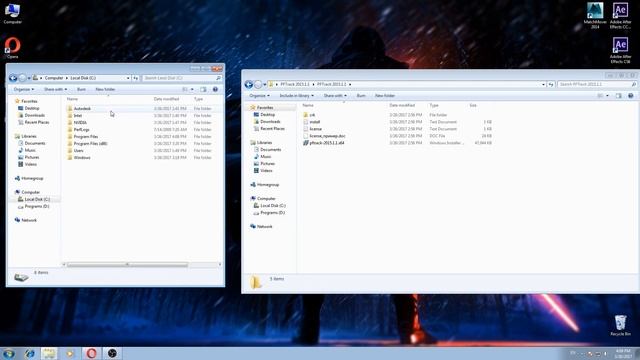
Task: Select Local Disk (C:) in PFTrack window sidebar
Action: pyautogui.click(x=272, y=206)
